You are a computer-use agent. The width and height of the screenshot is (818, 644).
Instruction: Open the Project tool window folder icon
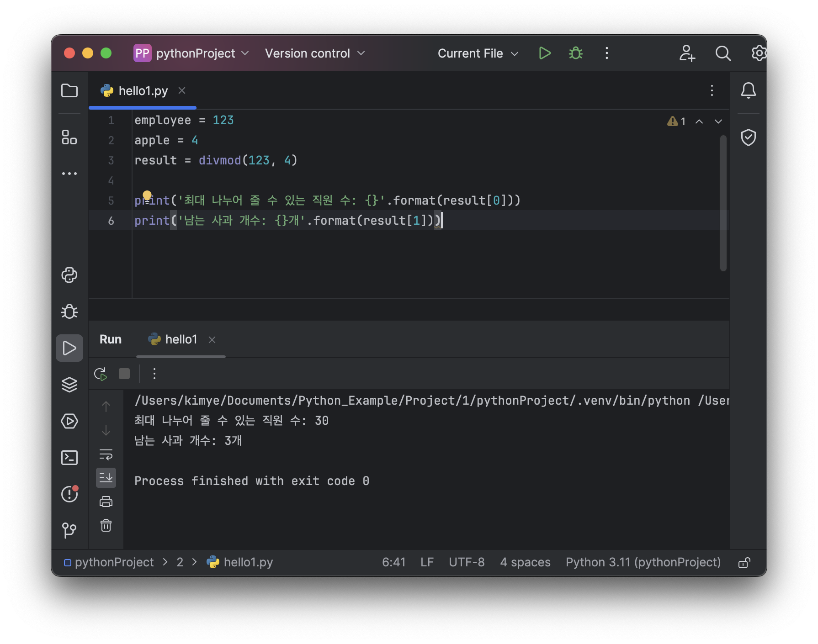[69, 90]
